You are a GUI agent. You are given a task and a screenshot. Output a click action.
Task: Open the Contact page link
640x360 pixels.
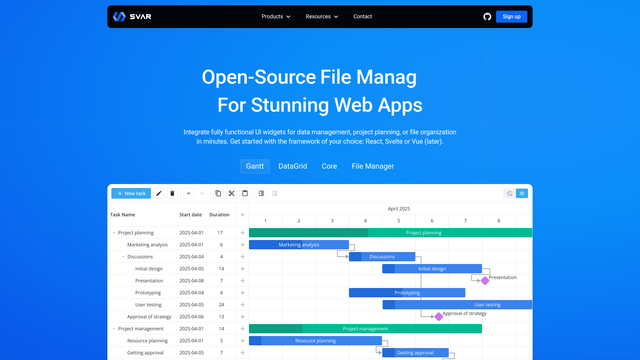(x=362, y=17)
